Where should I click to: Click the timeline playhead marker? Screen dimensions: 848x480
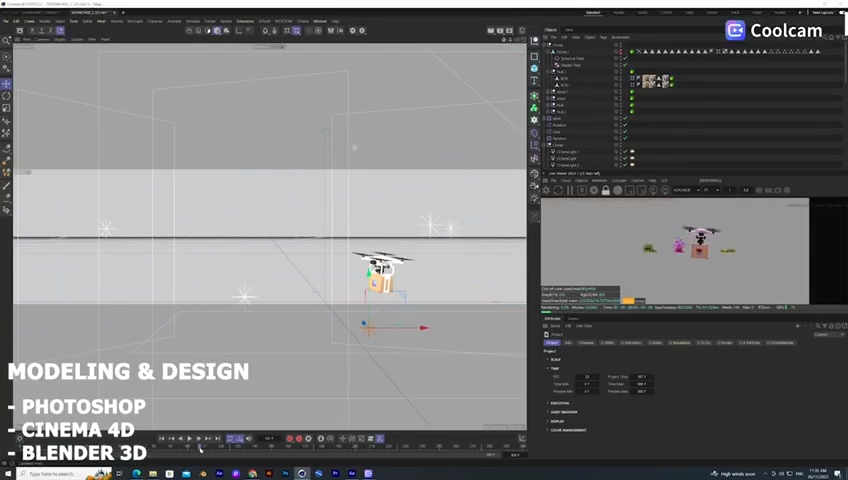(x=200, y=447)
